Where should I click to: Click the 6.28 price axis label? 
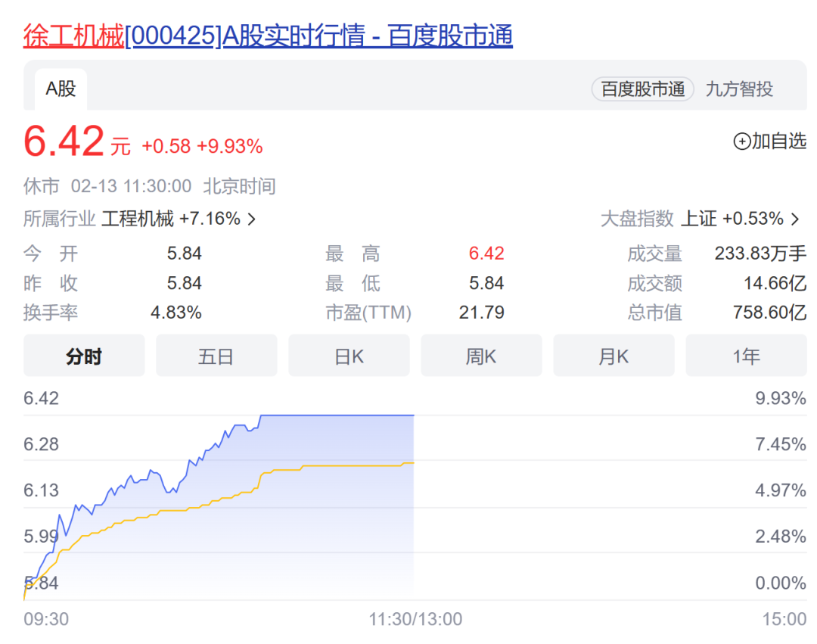[41, 444]
